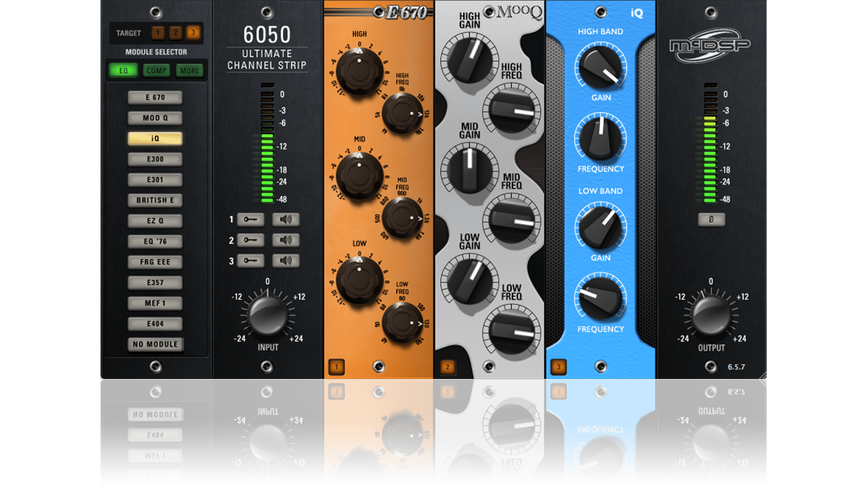Load the BRITISH E module

[x=156, y=200]
